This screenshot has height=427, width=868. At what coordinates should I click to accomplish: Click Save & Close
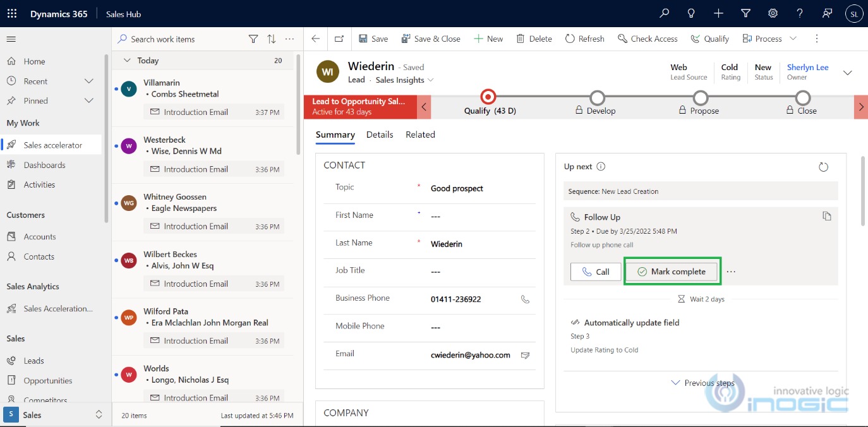[431, 39]
